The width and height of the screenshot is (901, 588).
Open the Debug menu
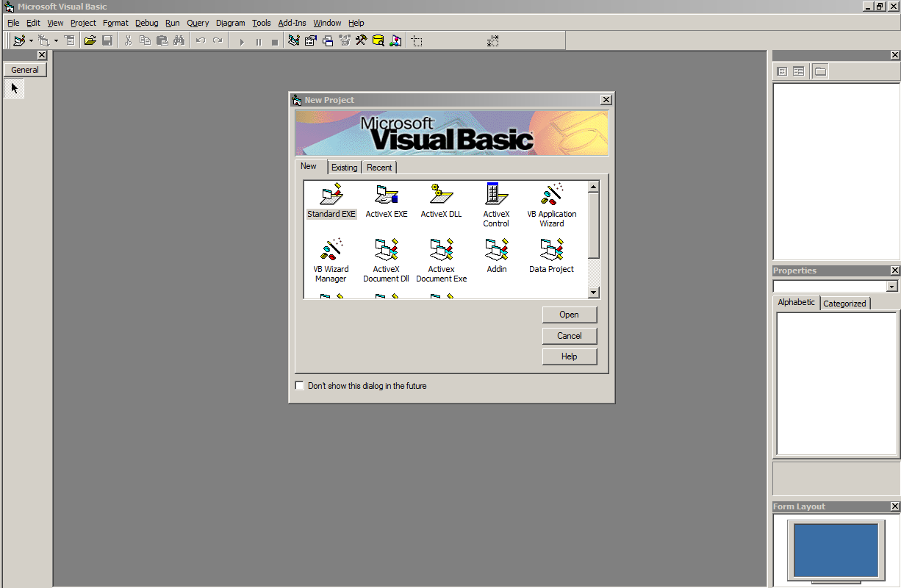(x=146, y=23)
